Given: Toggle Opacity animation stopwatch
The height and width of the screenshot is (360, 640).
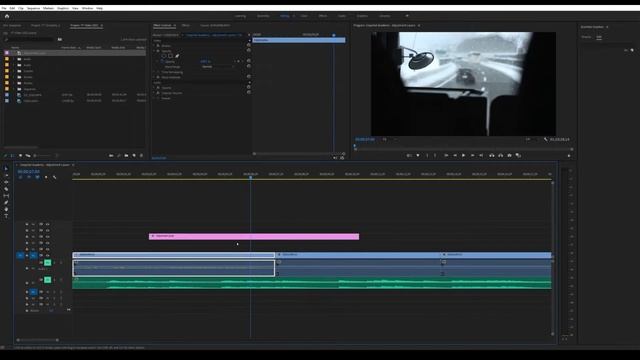Looking at the screenshot, I should click(162, 62).
